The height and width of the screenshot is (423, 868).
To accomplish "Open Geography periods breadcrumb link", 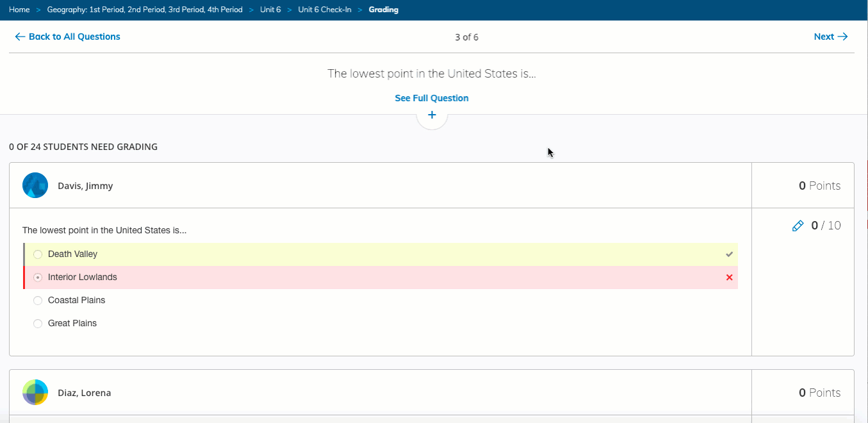I will [x=145, y=10].
